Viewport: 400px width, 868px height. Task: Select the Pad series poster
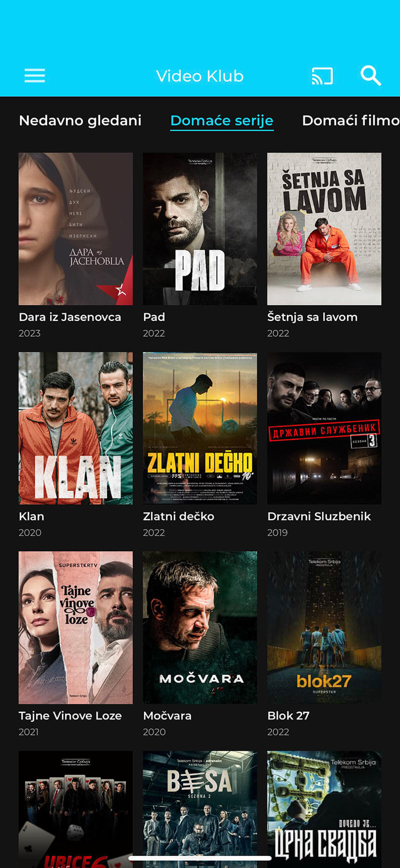[x=200, y=229]
